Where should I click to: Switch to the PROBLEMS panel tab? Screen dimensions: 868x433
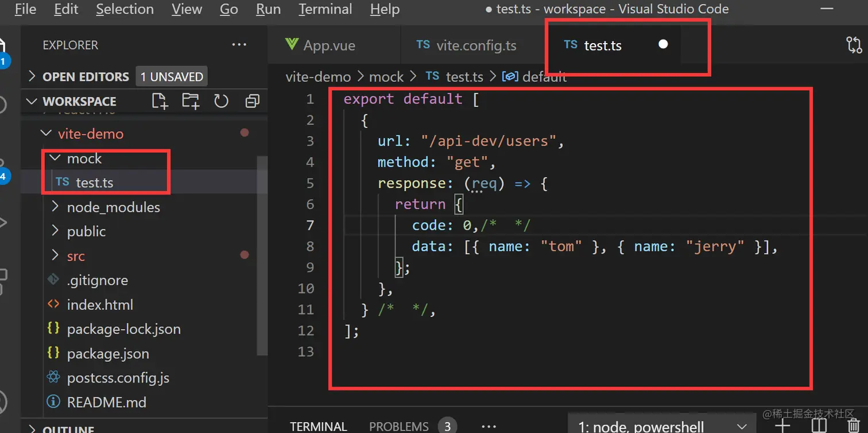pyautogui.click(x=398, y=427)
